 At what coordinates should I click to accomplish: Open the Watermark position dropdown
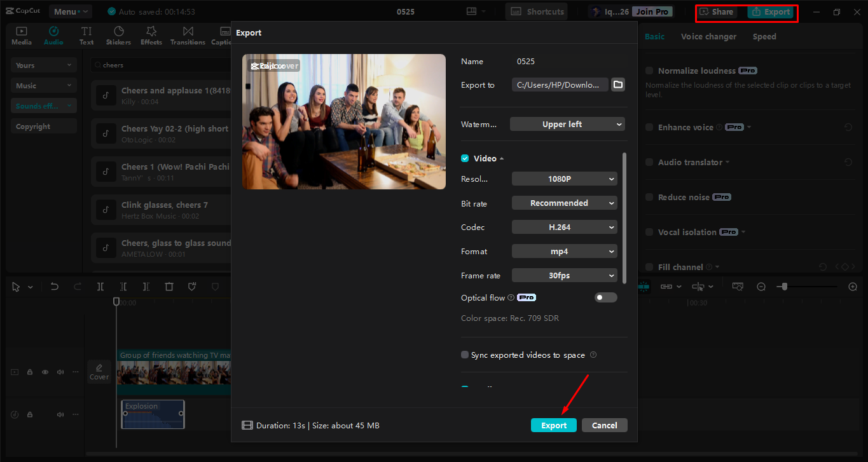(x=567, y=124)
